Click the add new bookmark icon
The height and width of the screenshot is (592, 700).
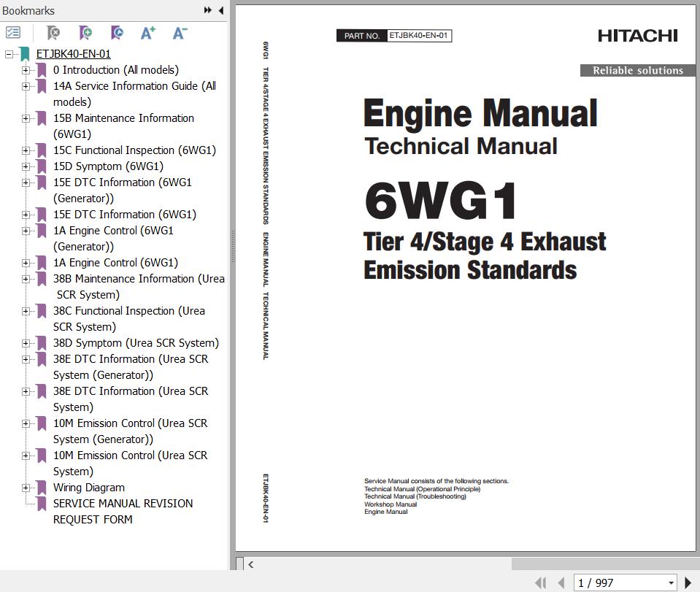coord(85,33)
